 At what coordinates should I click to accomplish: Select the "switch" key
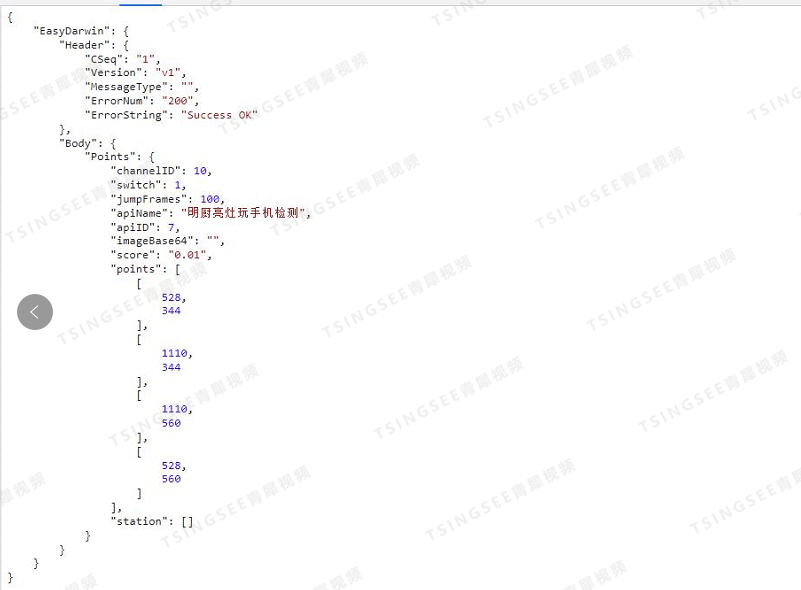(136, 185)
